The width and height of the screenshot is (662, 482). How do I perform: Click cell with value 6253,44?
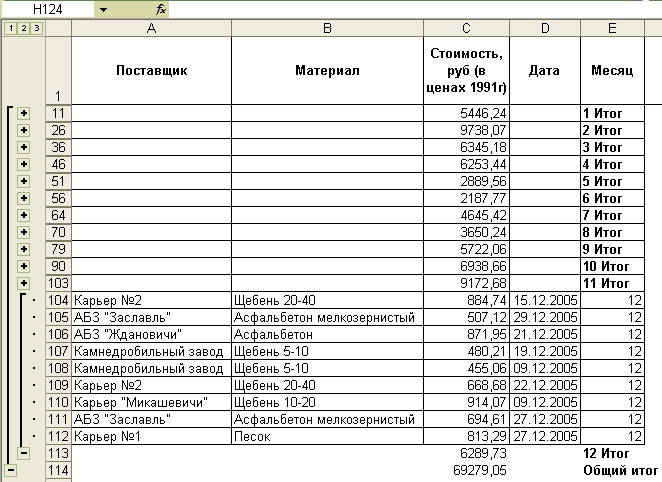(466, 164)
